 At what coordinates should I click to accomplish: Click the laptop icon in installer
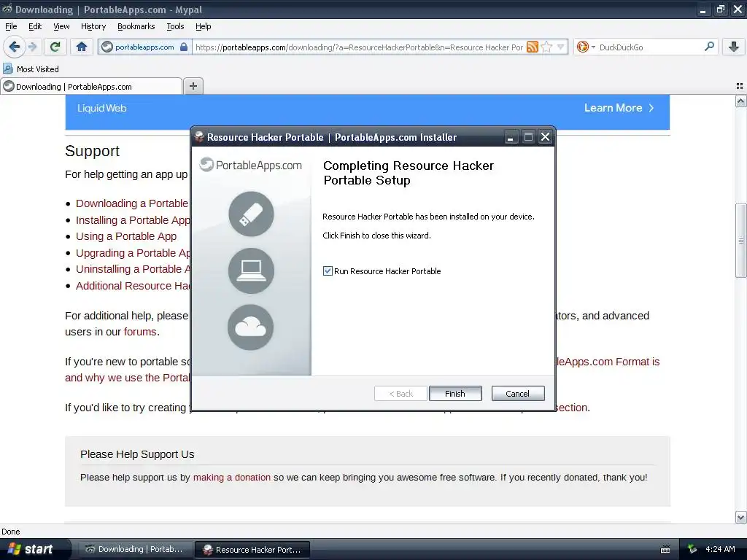click(251, 271)
